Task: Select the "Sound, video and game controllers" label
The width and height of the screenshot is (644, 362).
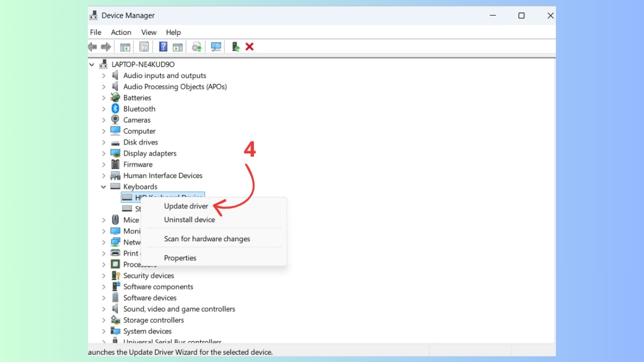Action: pyautogui.click(x=179, y=309)
